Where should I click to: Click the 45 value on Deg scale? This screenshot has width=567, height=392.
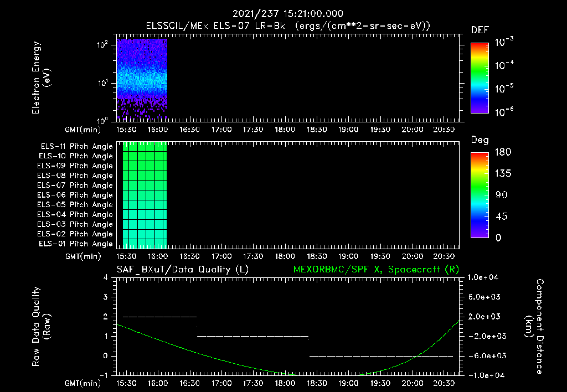tap(501, 216)
